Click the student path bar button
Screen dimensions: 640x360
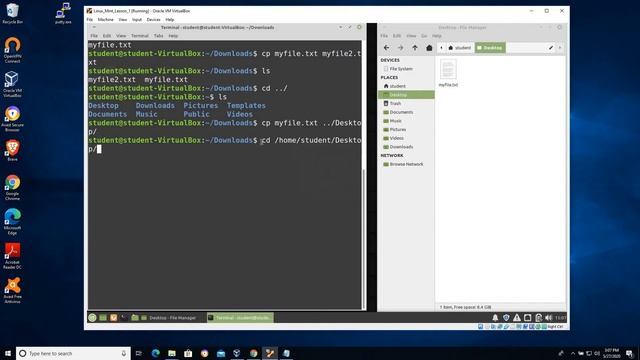click(460, 48)
